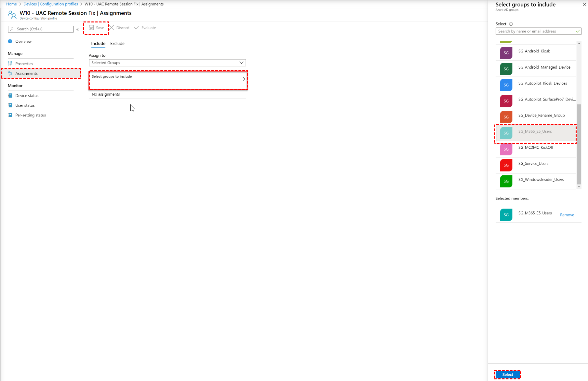Switch to the Include tab
Screen dimensions: 588x381
click(98, 44)
